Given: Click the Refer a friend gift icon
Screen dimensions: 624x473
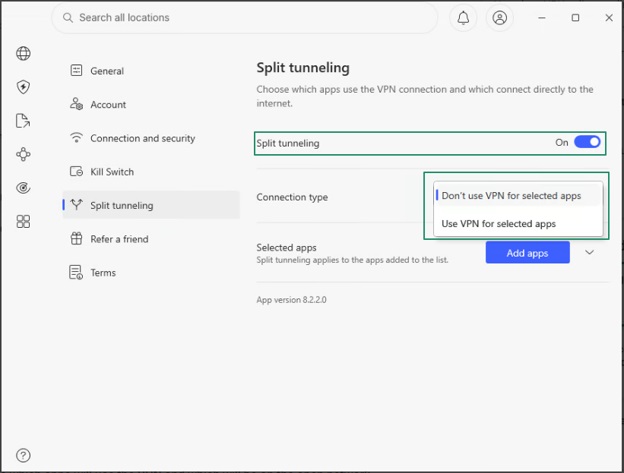Looking at the screenshot, I should (x=76, y=239).
